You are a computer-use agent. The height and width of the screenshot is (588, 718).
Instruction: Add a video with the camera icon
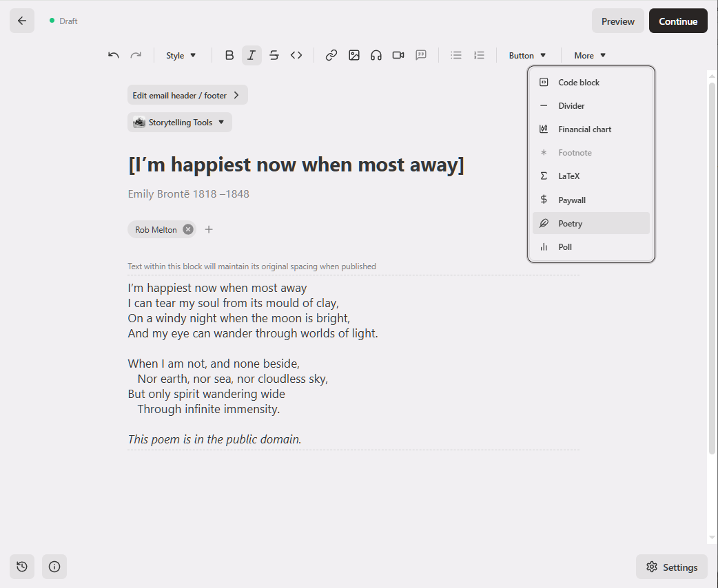click(398, 55)
